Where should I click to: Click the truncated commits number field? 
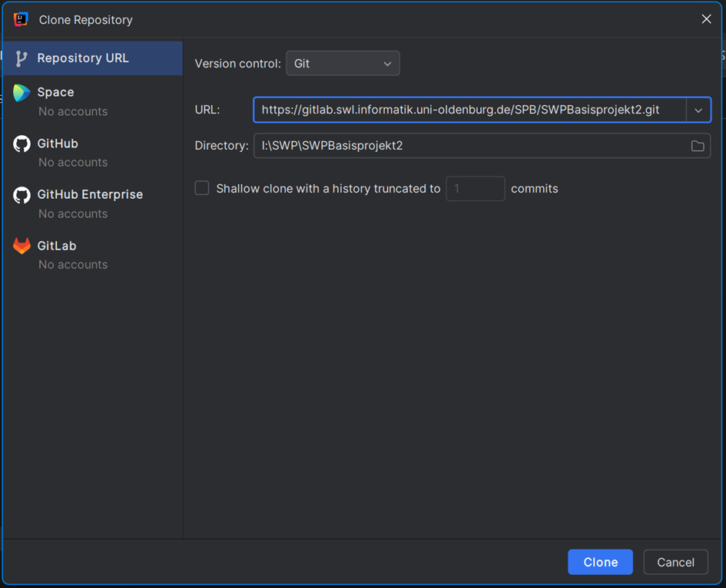(475, 189)
